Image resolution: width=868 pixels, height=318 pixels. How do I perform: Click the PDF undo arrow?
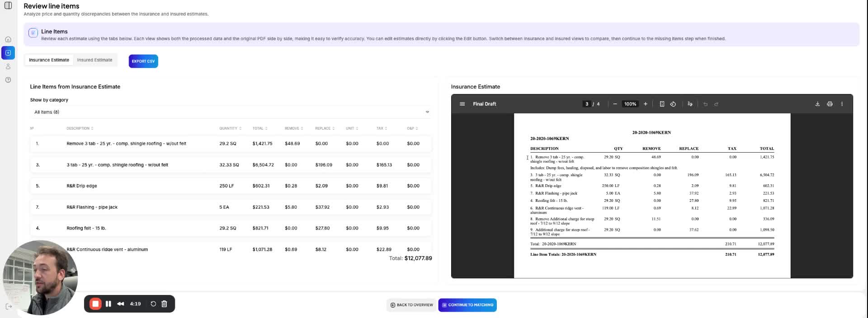click(705, 104)
